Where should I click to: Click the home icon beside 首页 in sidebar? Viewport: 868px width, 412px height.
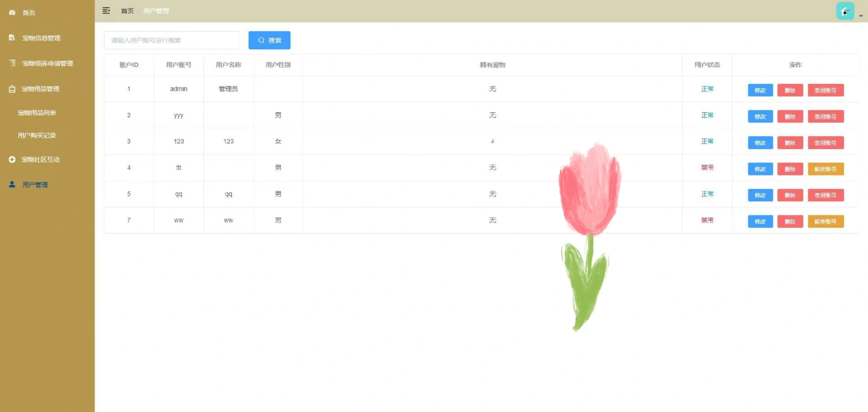click(x=12, y=13)
